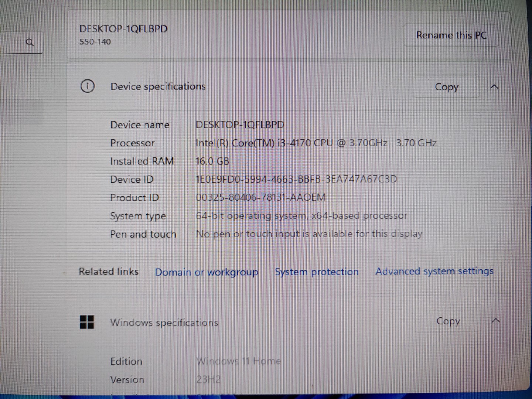Click the System type value 64-bit operating system
The image size is (532, 399).
301,216
